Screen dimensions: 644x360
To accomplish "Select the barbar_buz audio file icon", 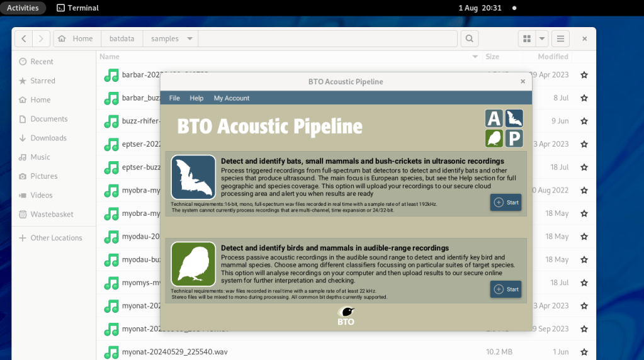I will [x=111, y=98].
